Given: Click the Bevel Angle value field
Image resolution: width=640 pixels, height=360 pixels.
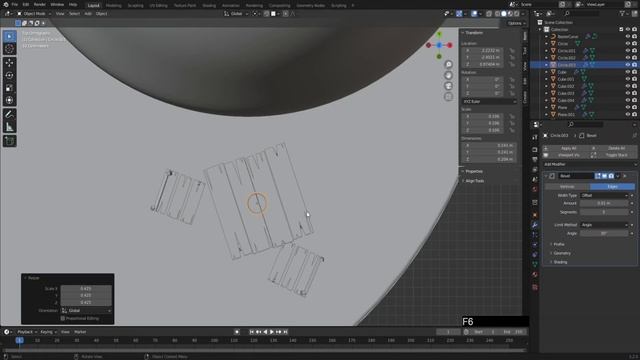Looking at the screenshot, I should (x=604, y=233).
